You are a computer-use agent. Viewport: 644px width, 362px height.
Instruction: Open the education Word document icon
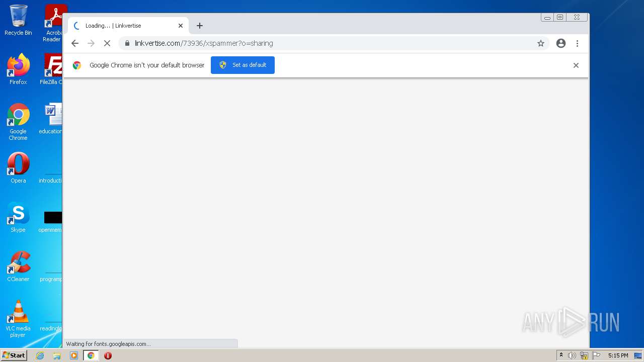[52, 118]
